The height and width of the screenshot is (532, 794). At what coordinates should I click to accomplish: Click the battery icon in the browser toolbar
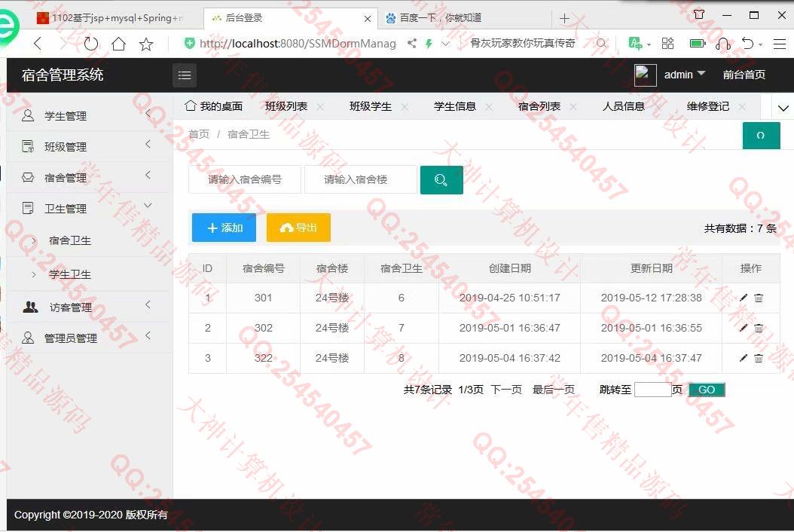tap(698, 44)
